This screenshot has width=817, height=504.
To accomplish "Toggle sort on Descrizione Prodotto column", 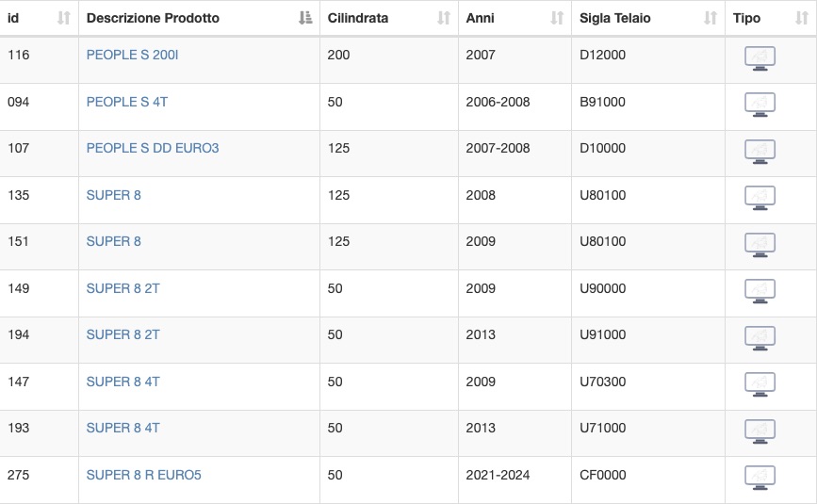I will point(305,18).
